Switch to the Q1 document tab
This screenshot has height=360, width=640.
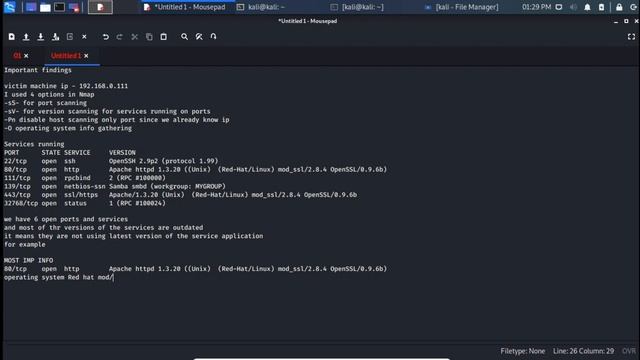pos(17,56)
